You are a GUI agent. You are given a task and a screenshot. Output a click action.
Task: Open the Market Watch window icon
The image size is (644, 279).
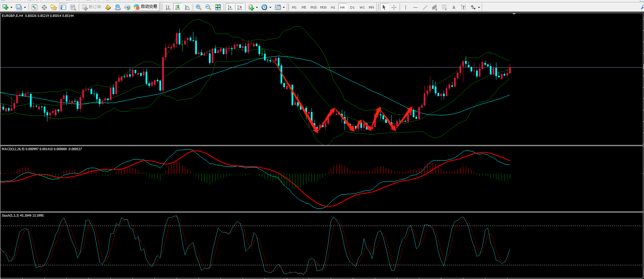34,7
